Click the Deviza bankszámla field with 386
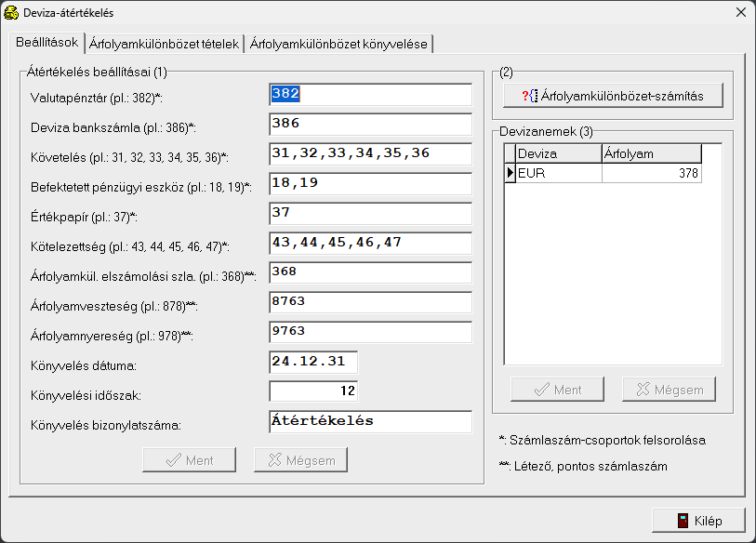756x543 pixels. pos(371,125)
